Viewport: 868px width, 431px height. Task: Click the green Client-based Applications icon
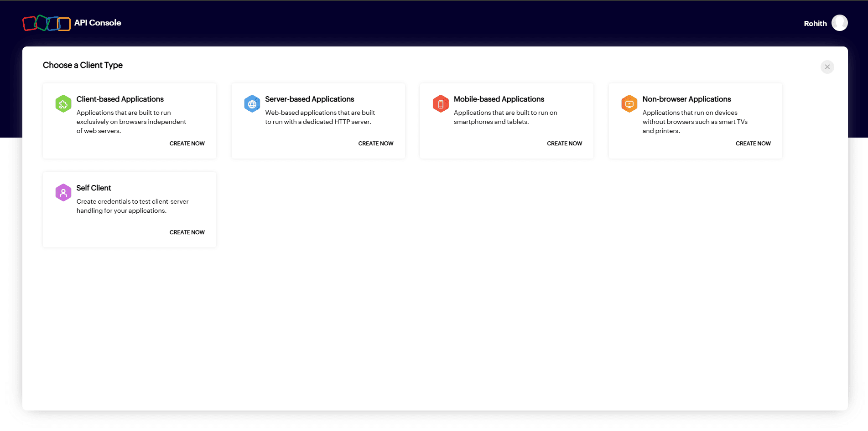[63, 104]
